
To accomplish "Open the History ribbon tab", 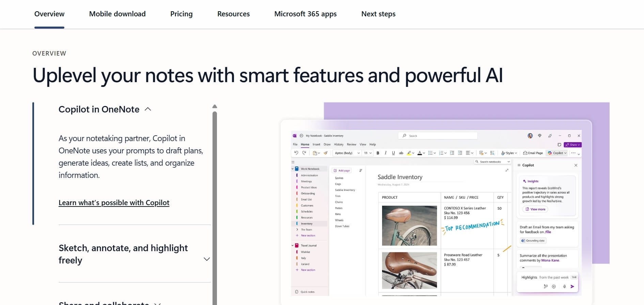I will [x=339, y=144].
